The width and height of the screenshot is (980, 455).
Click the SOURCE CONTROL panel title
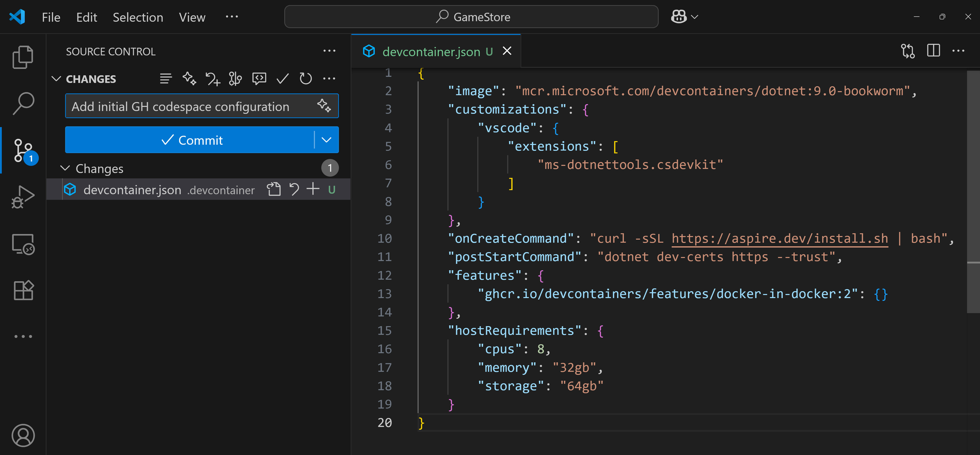(x=111, y=51)
